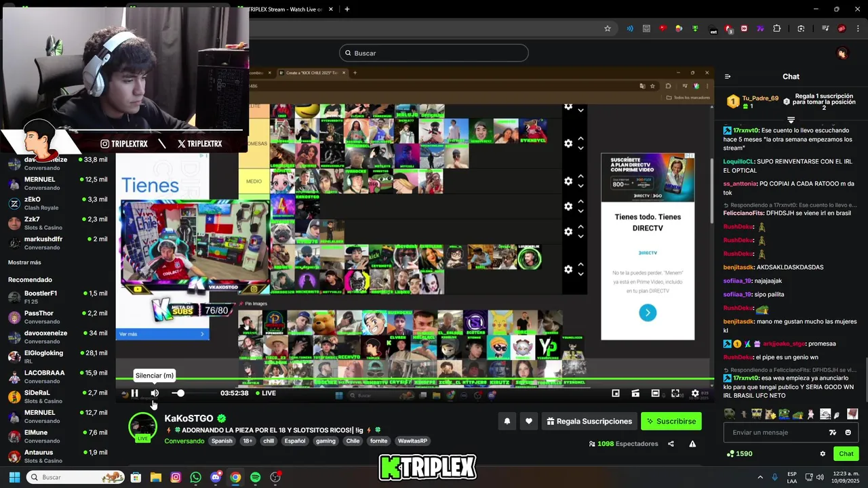The height and width of the screenshot is (488, 868).
Task: Click the Windows taskbar Buscar box
Action: (x=76, y=477)
